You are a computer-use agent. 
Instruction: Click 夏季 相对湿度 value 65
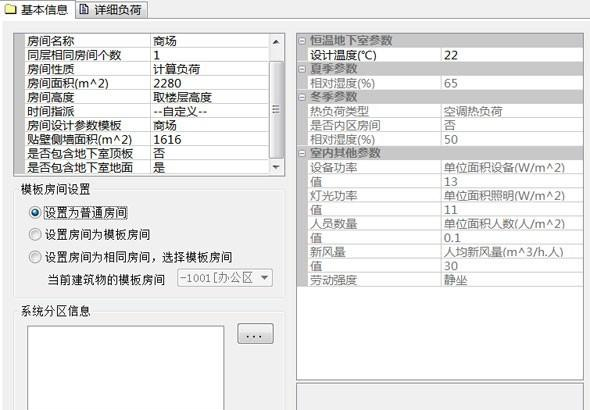point(512,83)
